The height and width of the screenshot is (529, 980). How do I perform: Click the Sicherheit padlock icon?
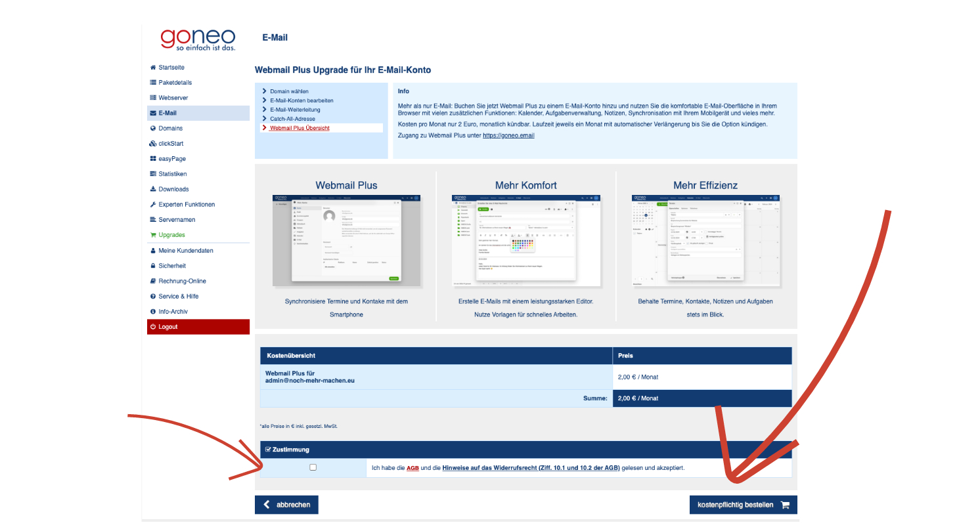(152, 265)
